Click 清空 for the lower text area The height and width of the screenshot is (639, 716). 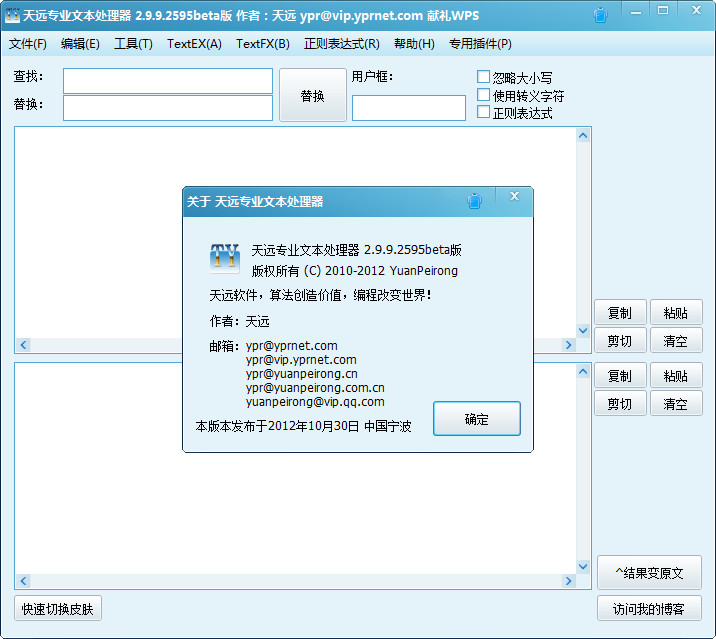(676, 403)
